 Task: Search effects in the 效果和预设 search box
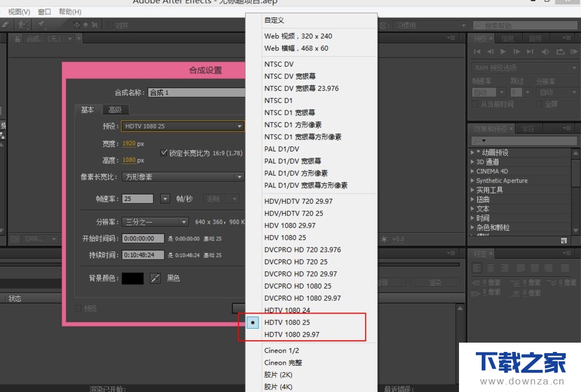pyautogui.click(x=524, y=141)
